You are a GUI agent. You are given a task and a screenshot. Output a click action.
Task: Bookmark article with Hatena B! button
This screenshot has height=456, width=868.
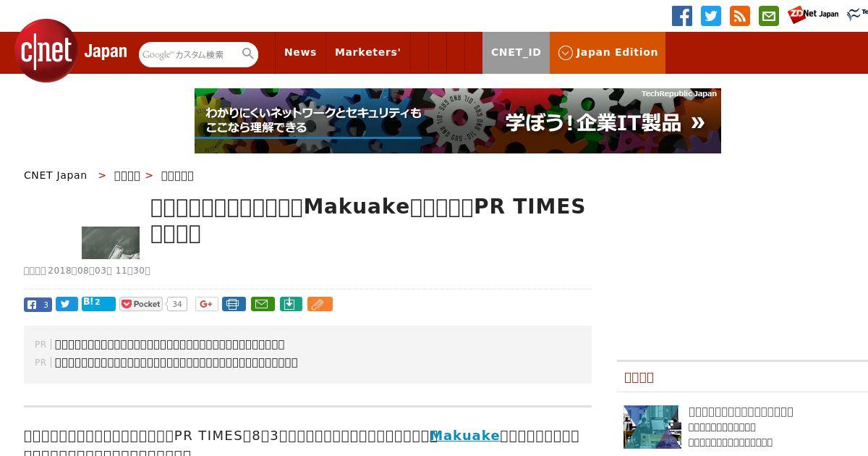[98, 303]
